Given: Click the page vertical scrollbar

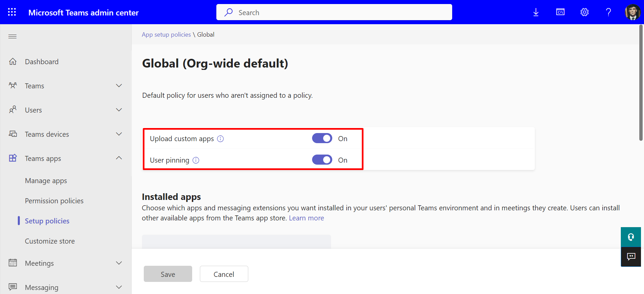Looking at the screenshot, I should point(641,82).
